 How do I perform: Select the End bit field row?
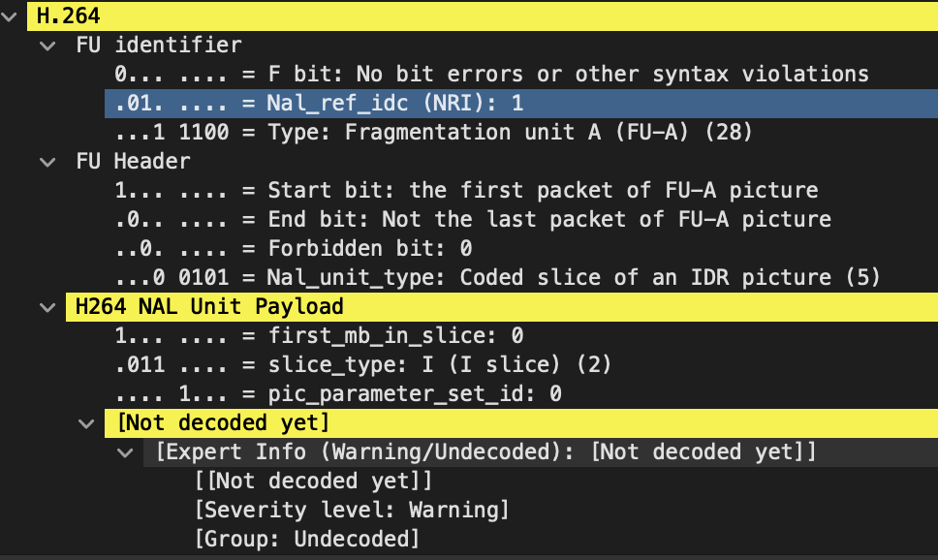pos(521,220)
